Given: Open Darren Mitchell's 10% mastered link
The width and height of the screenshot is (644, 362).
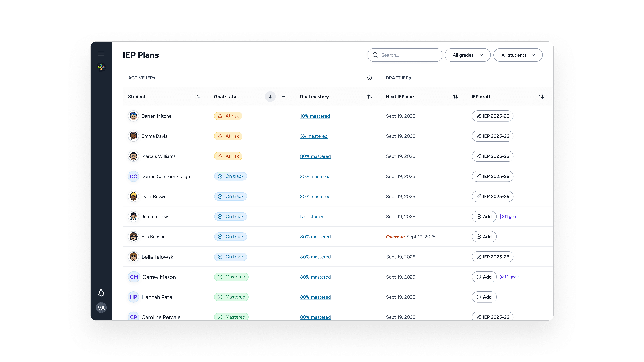Looking at the screenshot, I should click(x=315, y=116).
